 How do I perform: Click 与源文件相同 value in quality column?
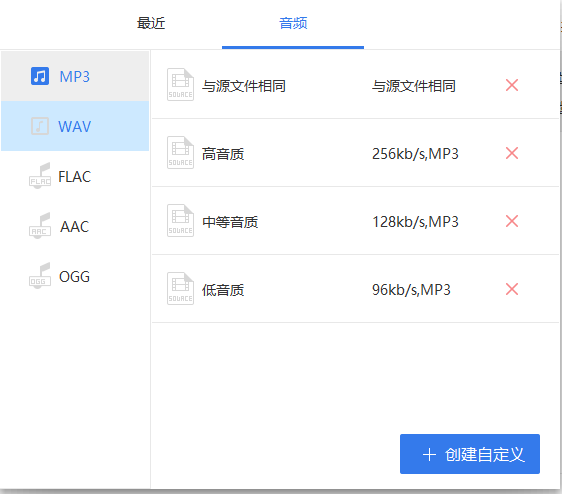coord(414,86)
